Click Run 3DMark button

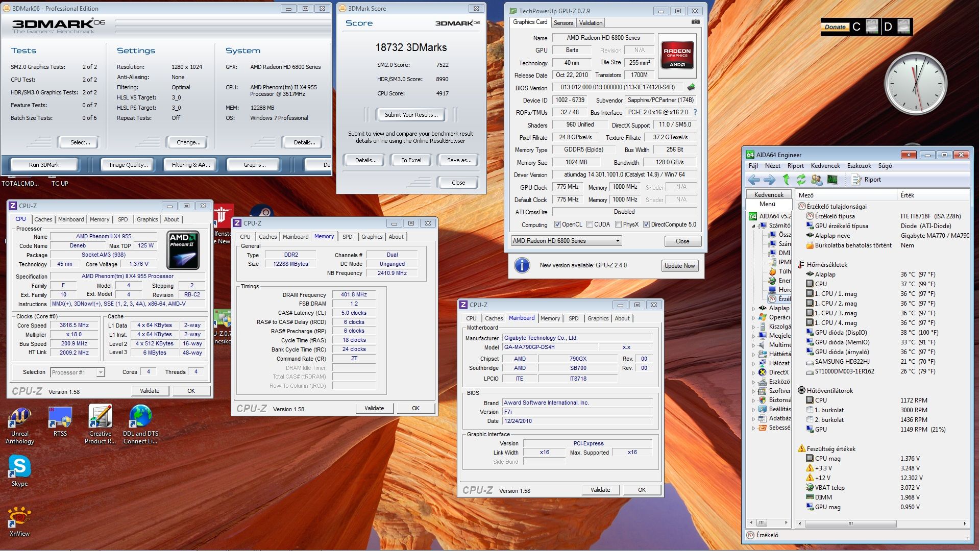44,165
